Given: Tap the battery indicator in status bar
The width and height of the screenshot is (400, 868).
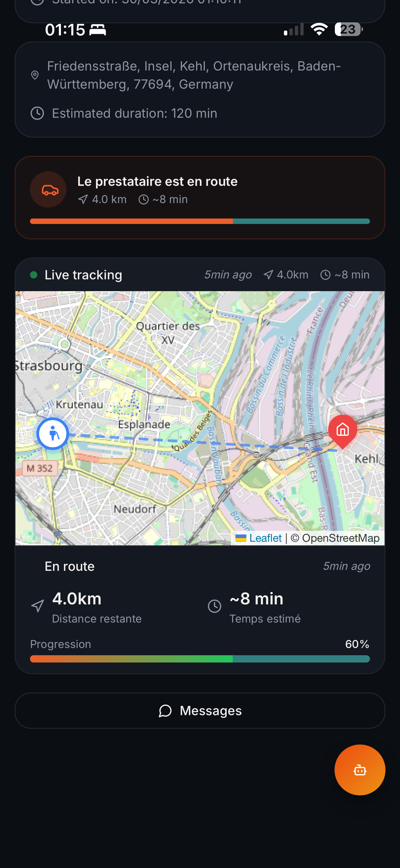Looking at the screenshot, I should tap(349, 29).
